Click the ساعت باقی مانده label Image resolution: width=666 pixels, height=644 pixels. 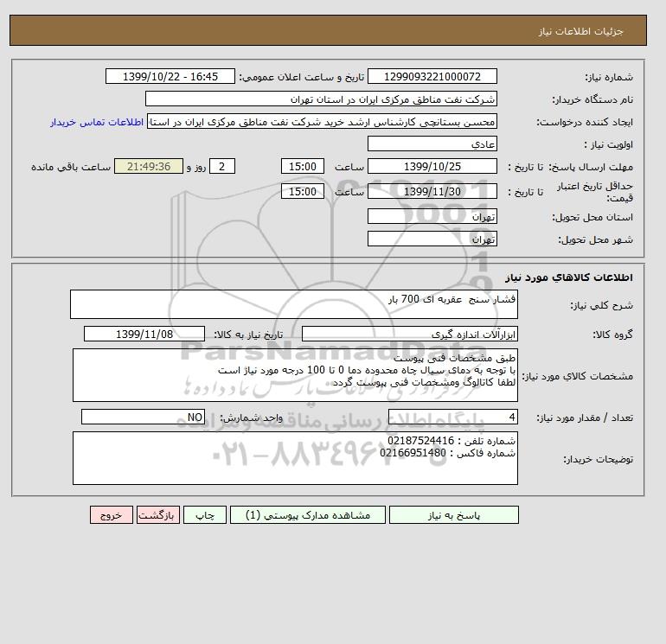pyautogui.click(x=71, y=167)
